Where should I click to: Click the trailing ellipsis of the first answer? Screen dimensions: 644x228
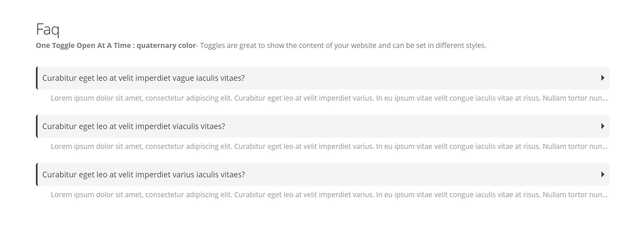click(x=605, y=100)
